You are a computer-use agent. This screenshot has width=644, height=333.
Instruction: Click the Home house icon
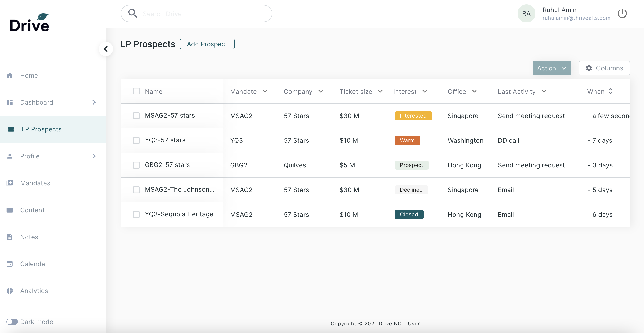(x=9, y=75)
